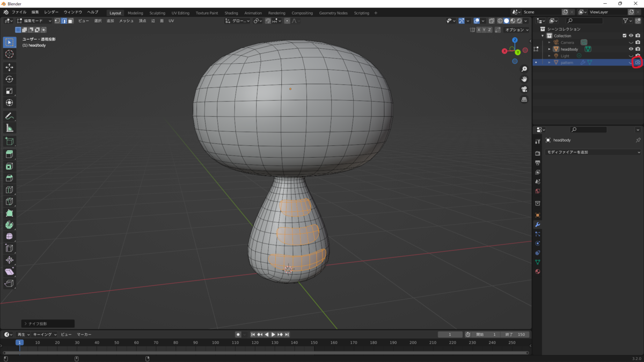Open the transform orientation dropdown
Screen dimensions: 644x362
pos(237,21)
